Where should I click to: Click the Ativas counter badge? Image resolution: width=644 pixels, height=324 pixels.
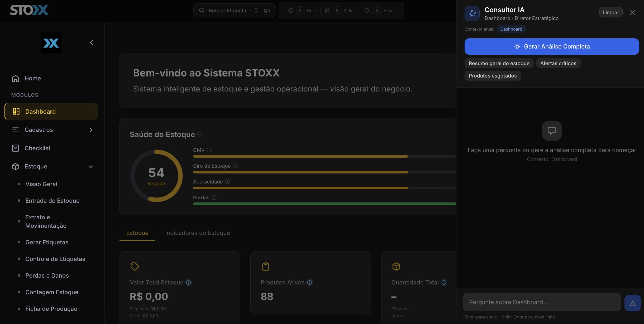pyautogui.click(x=377, y=11)
